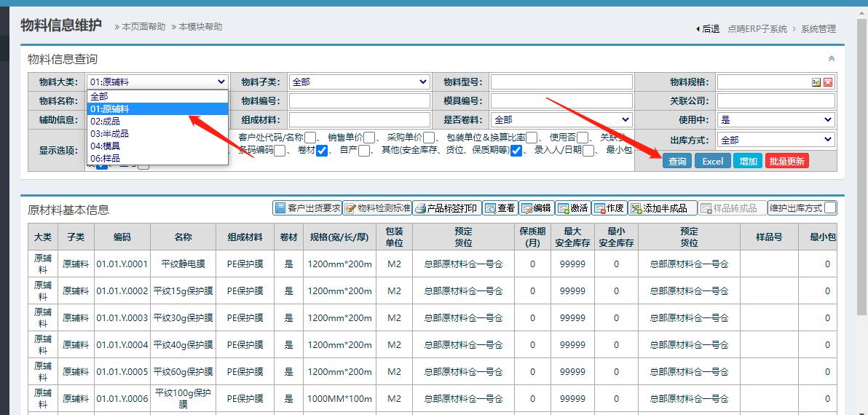Uncheck the 卷材 display option
This screenshot has width=868, height=415.
pyautogui.click(x=322, y=151)
